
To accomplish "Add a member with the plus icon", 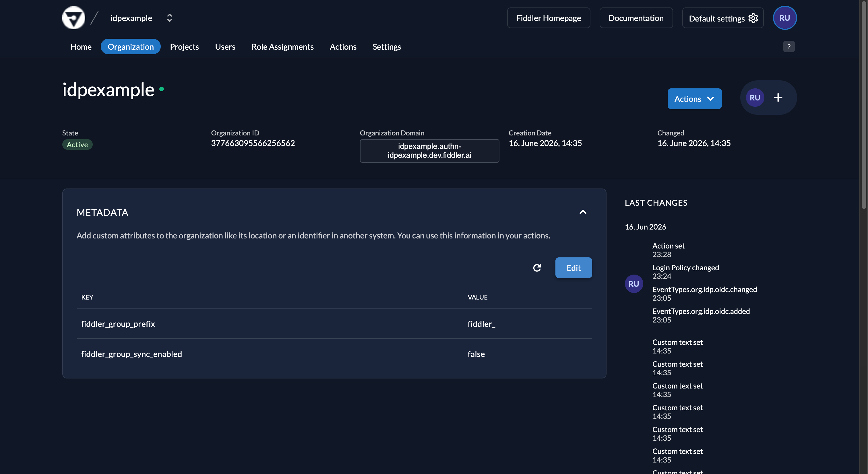I will pos(778,98).
